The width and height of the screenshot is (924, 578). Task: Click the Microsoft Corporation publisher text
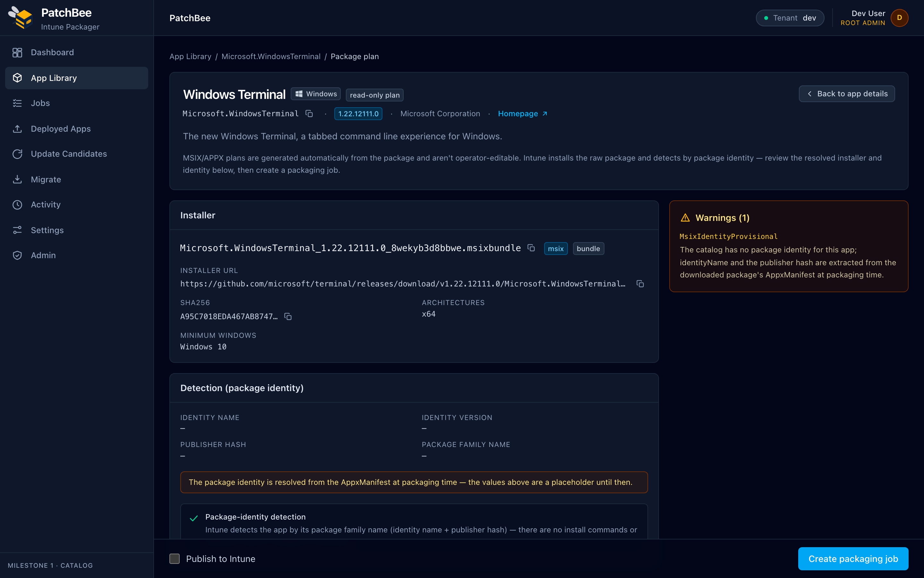(x=440, y=114)
